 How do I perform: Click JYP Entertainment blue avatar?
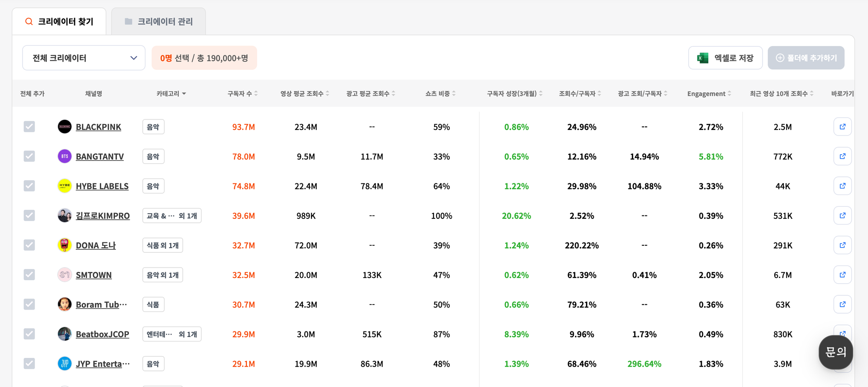pos(65,364)
